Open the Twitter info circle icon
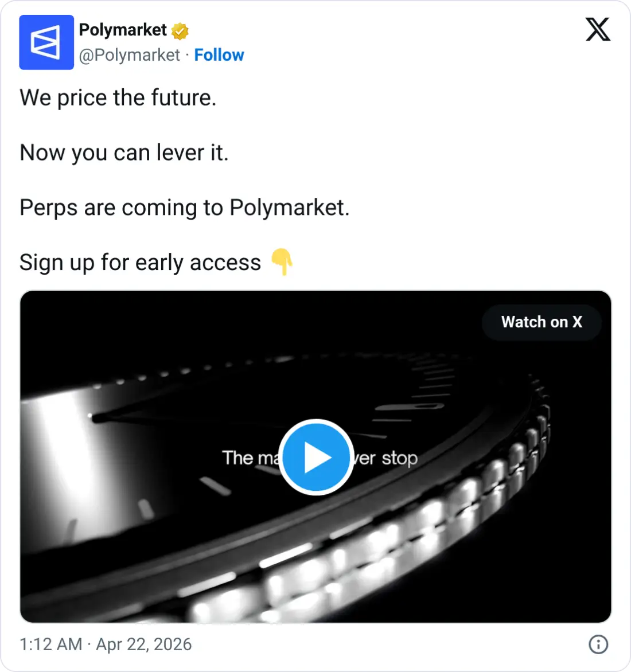Viewport: 631px width, 672px height. pyautogui.click(x=598, y=644)
